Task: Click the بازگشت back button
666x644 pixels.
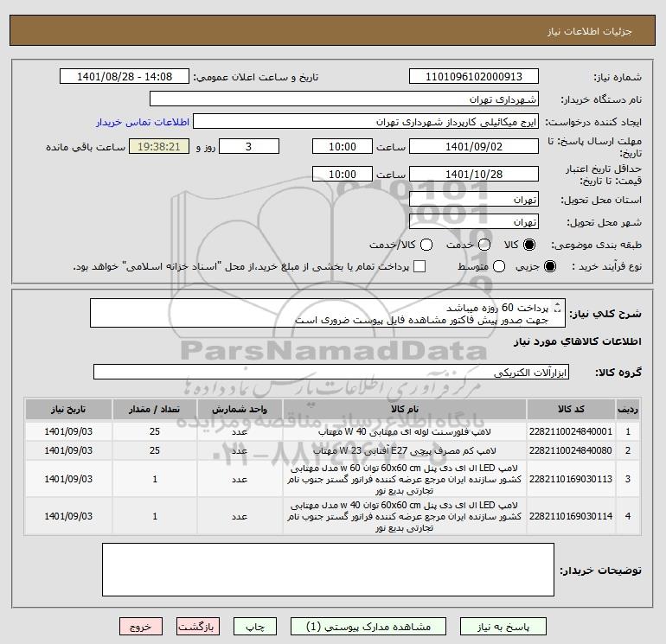Action: [x=198, y=627]
